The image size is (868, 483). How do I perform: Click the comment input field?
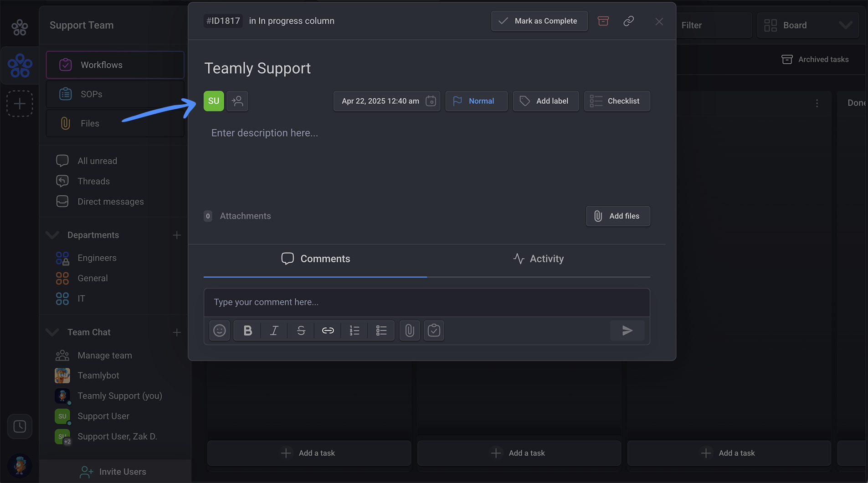[426, 302]
